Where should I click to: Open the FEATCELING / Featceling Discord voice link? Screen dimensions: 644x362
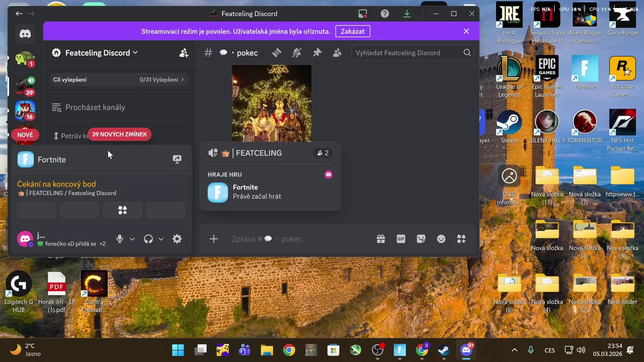67,193
